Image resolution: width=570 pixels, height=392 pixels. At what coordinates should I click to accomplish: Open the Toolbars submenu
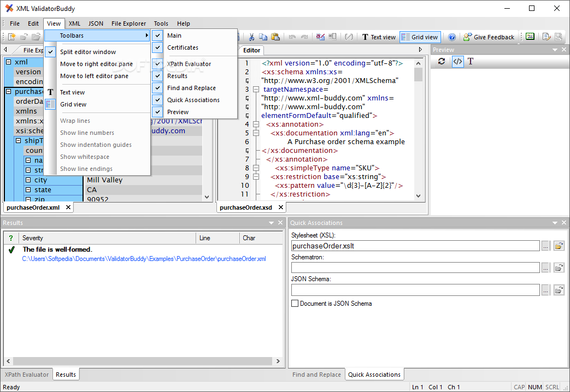pyautogui.click(x=97, y=35)
